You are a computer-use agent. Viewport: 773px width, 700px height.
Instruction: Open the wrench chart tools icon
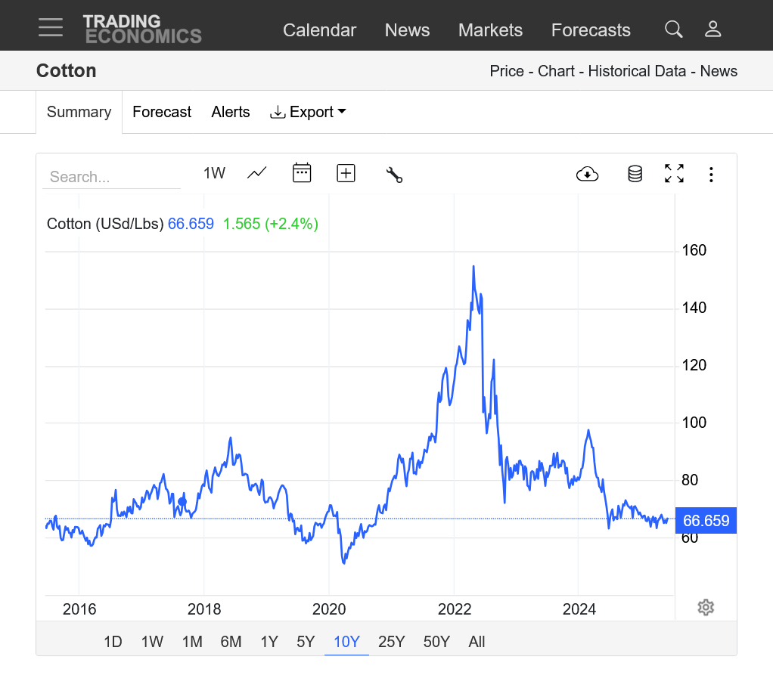394,175
